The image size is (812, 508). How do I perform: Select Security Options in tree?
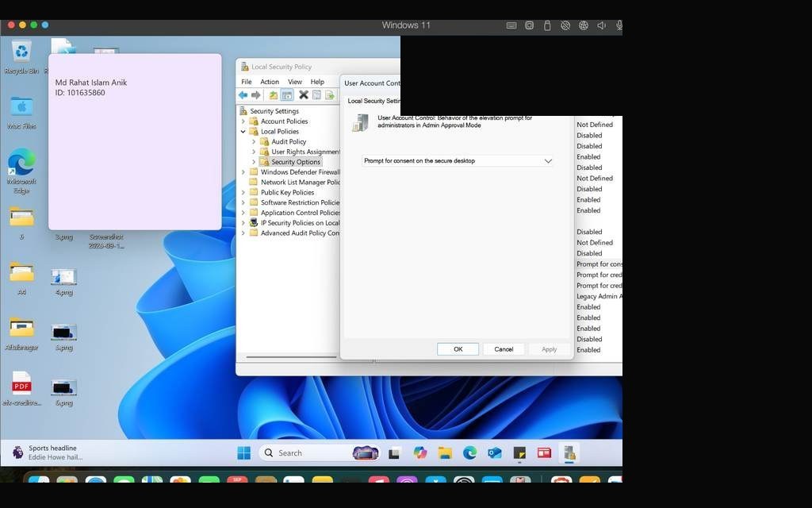296,162
